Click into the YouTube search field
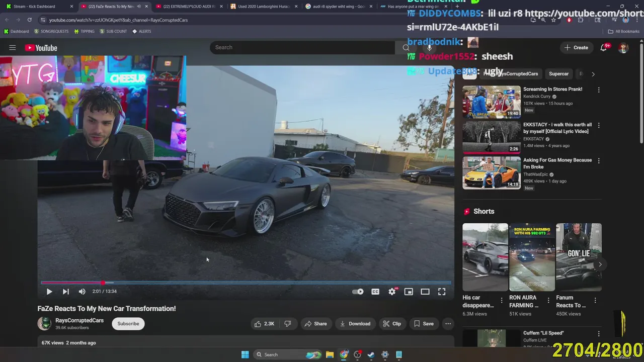This screenshot has height=362, width=644. [x=302, y=47]
